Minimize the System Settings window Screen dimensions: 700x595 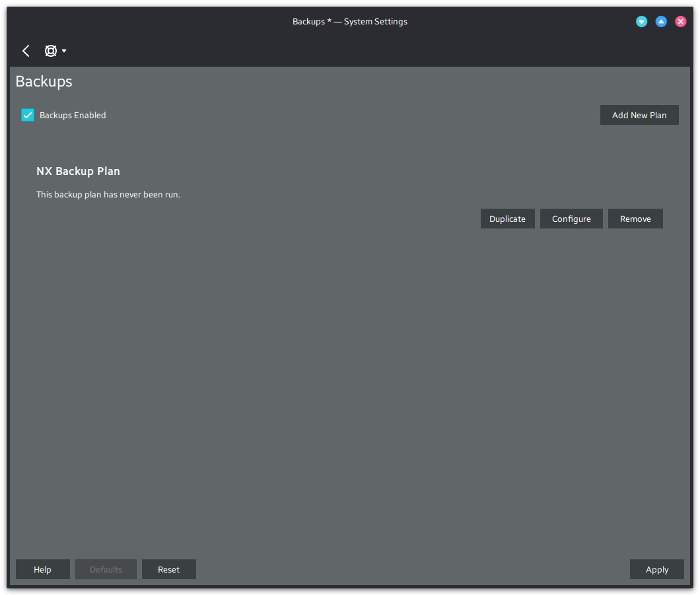(641, 21)
